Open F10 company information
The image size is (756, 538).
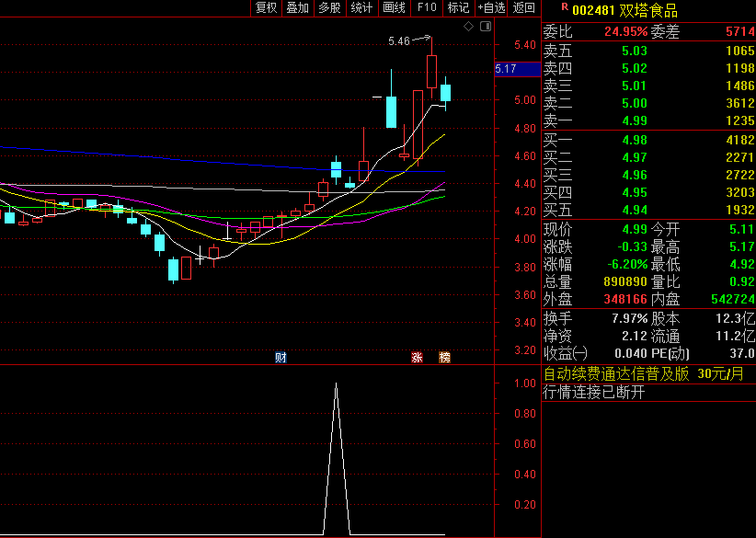pos(426,8)
